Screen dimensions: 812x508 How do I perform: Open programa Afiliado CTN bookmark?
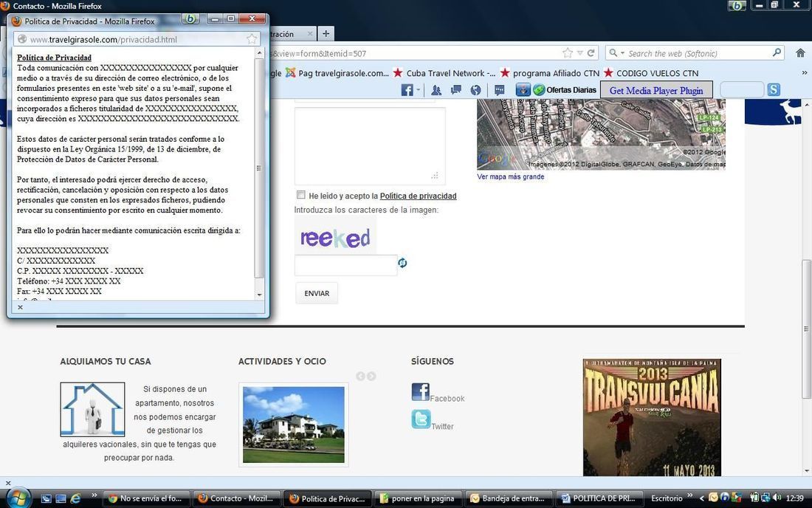pyautogui.click(x=550, y=73)
